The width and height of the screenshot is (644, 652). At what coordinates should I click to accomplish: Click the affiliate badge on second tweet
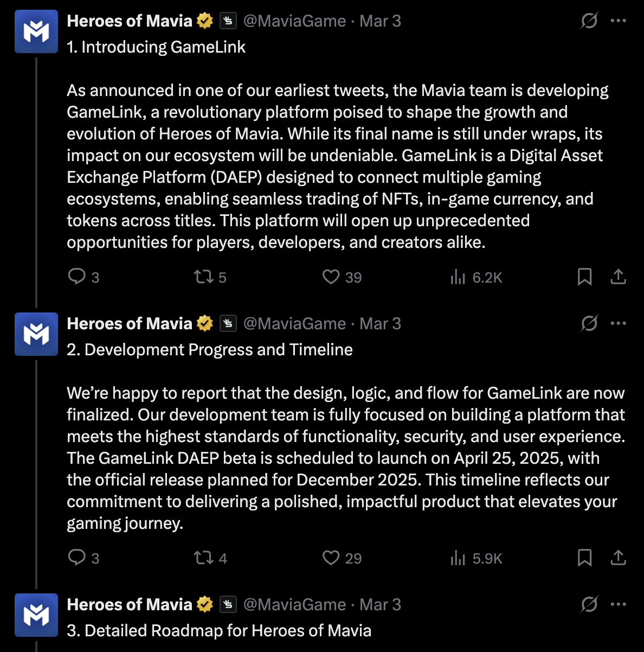point(228,323)
